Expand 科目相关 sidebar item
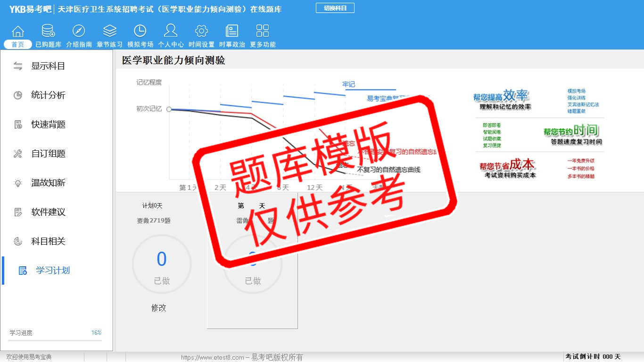This screenshot has width=644, height=362. click(x=48, y=241)
